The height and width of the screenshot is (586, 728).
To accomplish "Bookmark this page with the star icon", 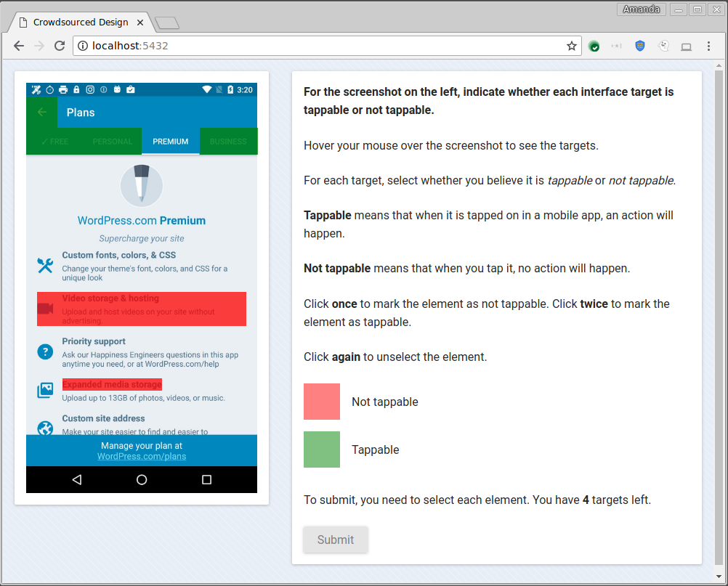I will [x=572, y=46].
